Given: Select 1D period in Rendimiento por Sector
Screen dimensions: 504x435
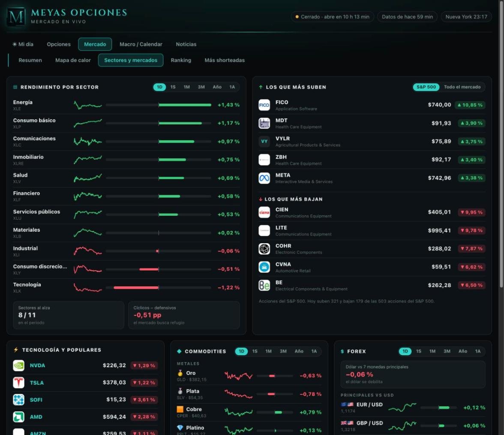Looking at the screenshot, I should coord(159,87).
